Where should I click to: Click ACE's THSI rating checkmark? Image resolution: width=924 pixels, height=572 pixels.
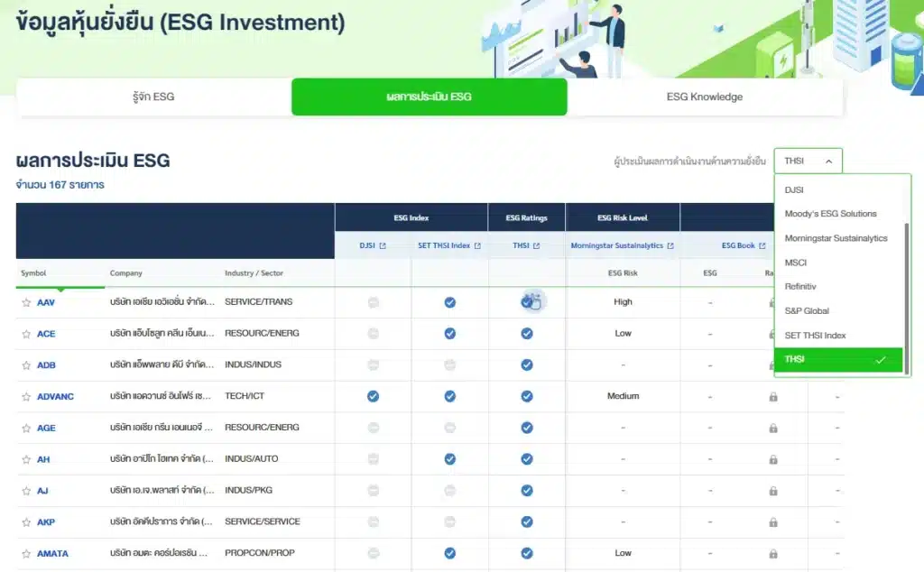pyautogui.click(x=527, y=334)
